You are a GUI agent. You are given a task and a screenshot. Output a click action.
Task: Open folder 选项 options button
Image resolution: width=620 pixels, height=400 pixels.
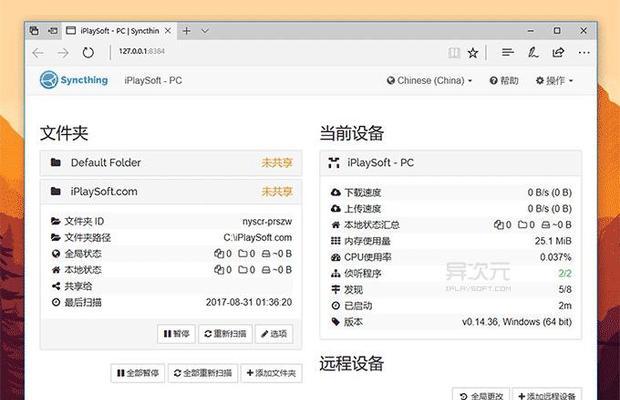(274, 334)
